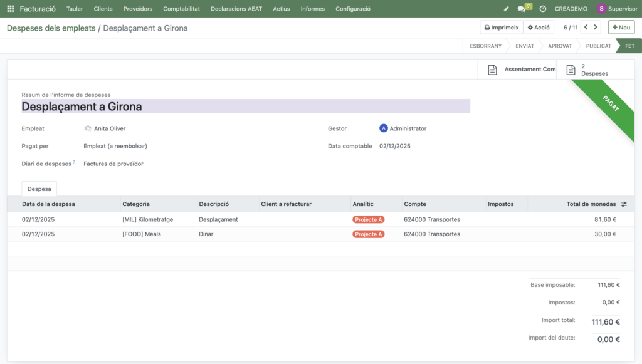Go to the next record arrow
This screenshot has width=642, height=364.
pos(596,28)
